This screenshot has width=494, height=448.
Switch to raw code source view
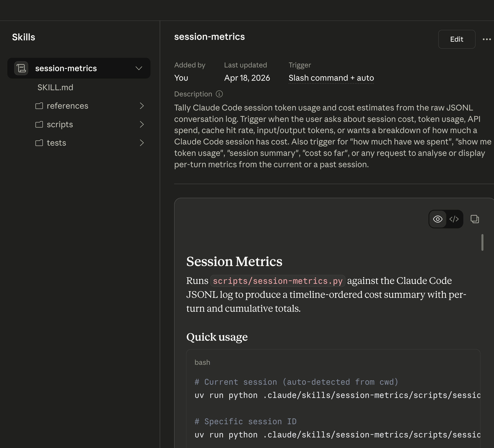coord(454,219)
